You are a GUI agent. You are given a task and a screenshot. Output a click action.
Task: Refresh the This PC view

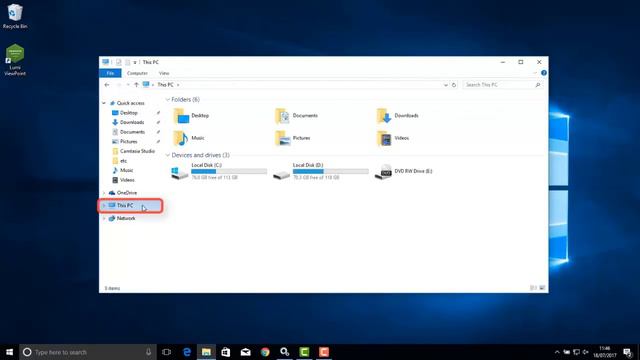pos(454,85)
